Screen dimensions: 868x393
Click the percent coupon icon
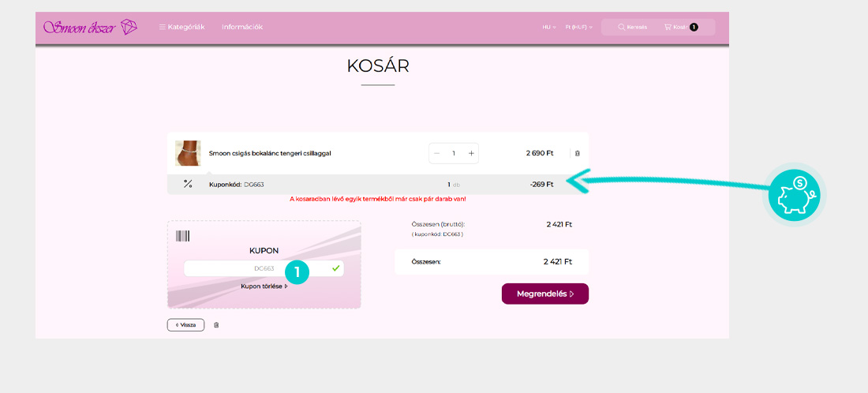[x=188, y=184]
